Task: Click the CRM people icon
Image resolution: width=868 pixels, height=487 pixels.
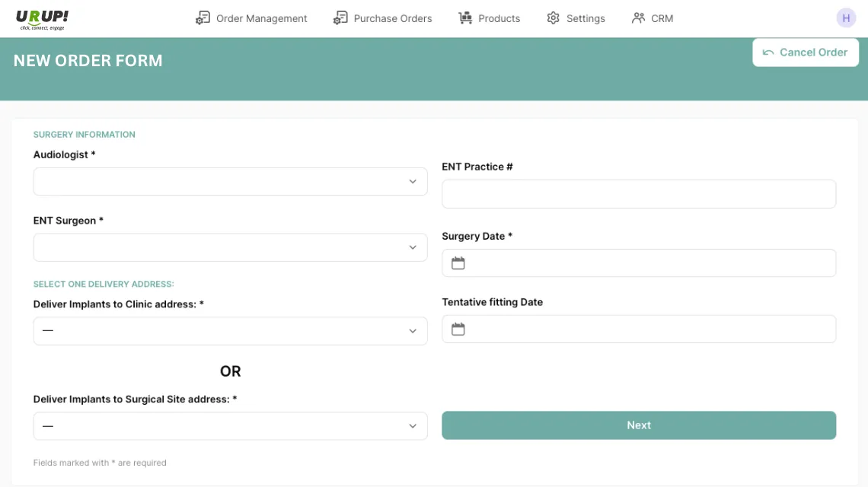Action: pyautogui.click(x=638, y=18)
